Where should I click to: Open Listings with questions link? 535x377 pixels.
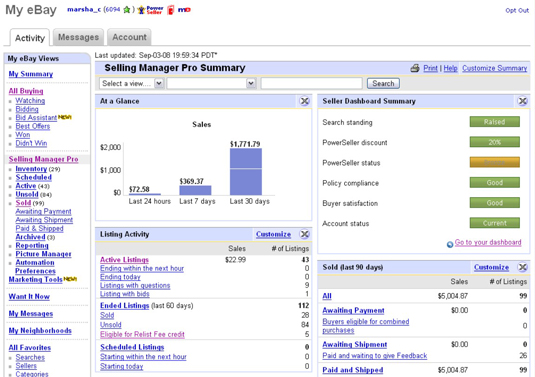pos(135,286)
